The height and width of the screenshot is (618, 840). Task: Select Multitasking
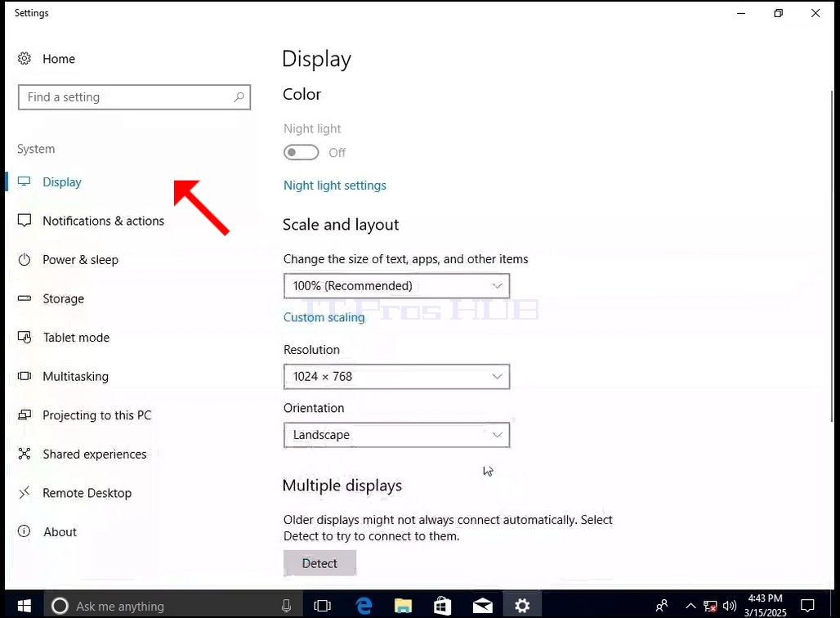tap(75, 376)
